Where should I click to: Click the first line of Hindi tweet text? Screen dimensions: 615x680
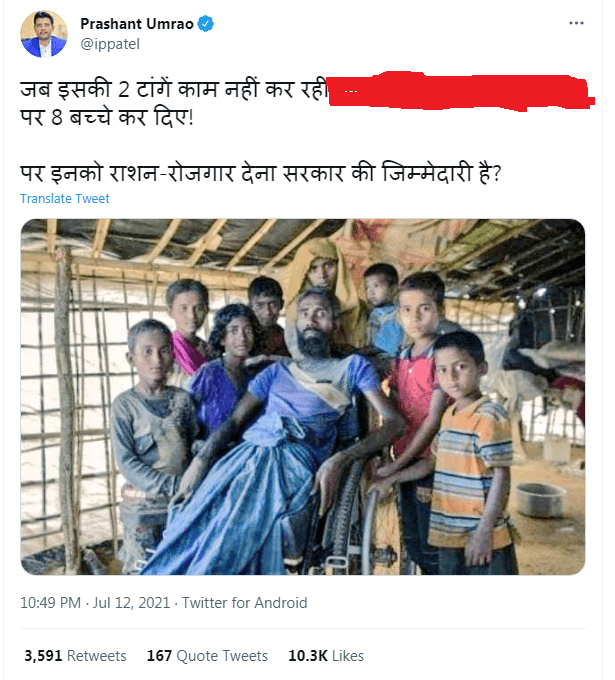pos(173,89)
